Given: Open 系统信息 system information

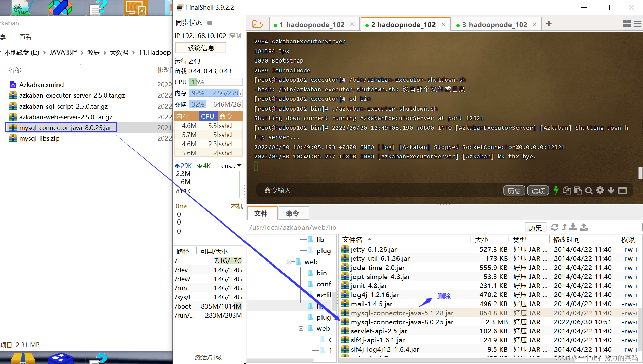Looking at the screenshot, I should 200,48.
